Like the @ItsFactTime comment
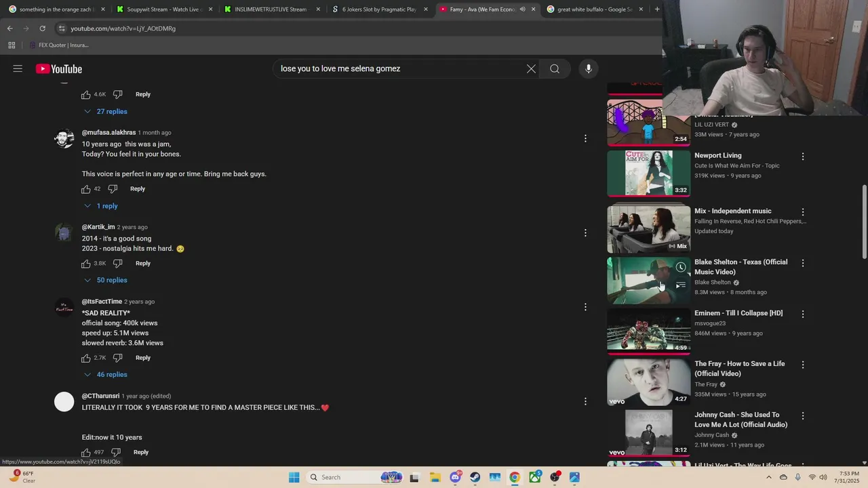The image size is (868, 488). click(86, 358)
